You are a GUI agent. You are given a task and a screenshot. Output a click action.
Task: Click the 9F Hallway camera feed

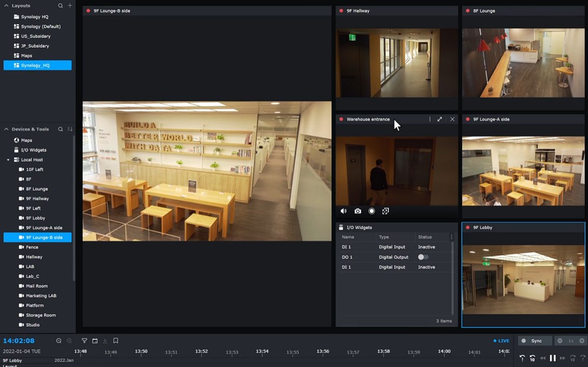(x=397, y=63)
